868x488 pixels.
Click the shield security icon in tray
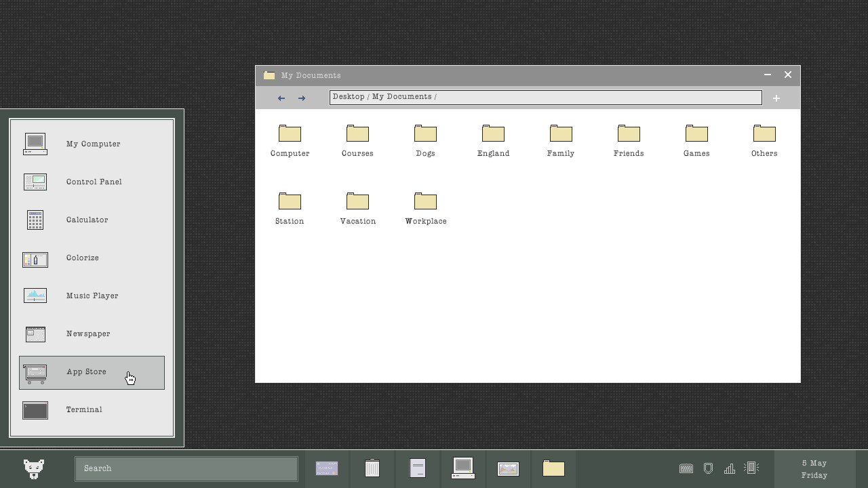pos(708,468)
